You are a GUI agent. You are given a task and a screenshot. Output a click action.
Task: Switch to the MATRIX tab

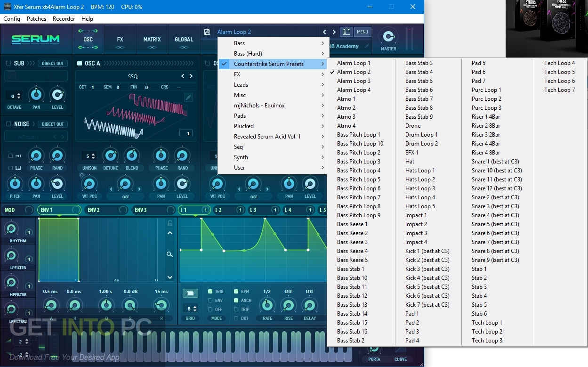click(x=152, y=40)
